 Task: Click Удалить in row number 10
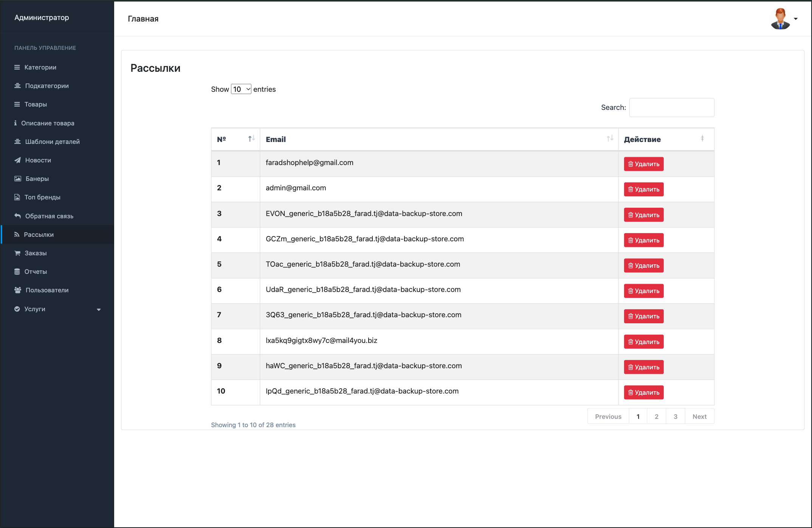pos(644,392)
